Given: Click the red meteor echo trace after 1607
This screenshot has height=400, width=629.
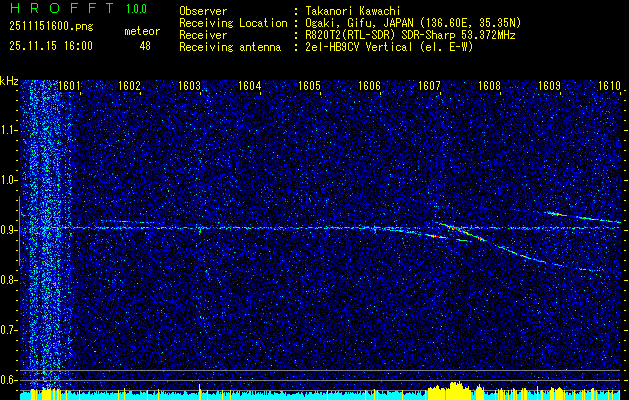Looking at the screenshot, I should (463, 232).
